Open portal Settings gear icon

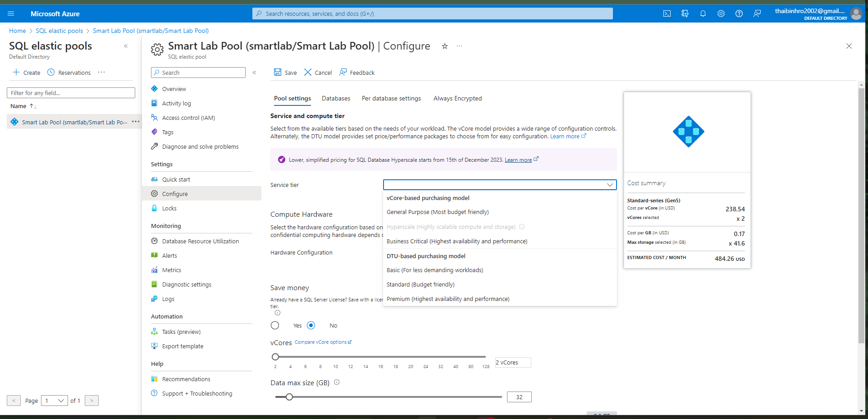click(721, 14)
